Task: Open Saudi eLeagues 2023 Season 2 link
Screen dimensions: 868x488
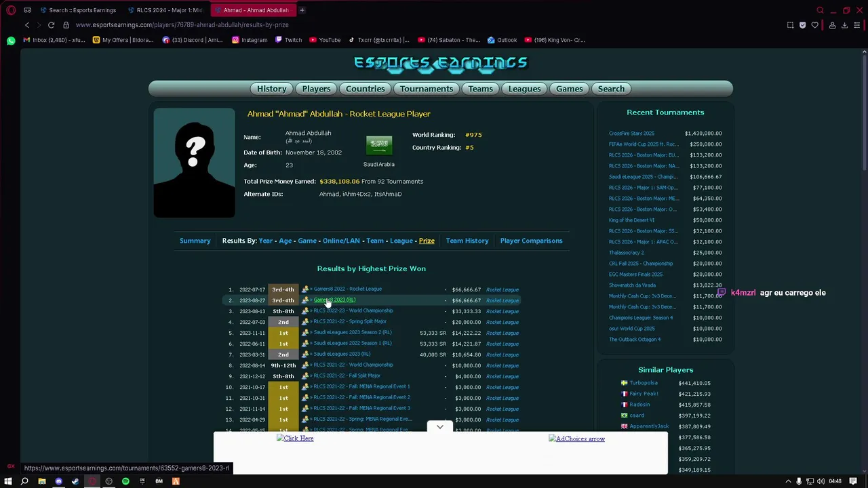Action: [353, 332]
